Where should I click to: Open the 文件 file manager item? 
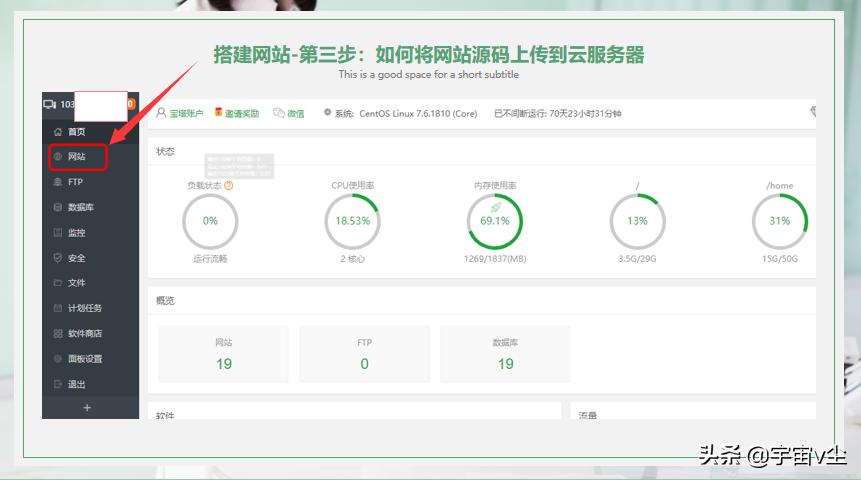[x=90, y=283]
